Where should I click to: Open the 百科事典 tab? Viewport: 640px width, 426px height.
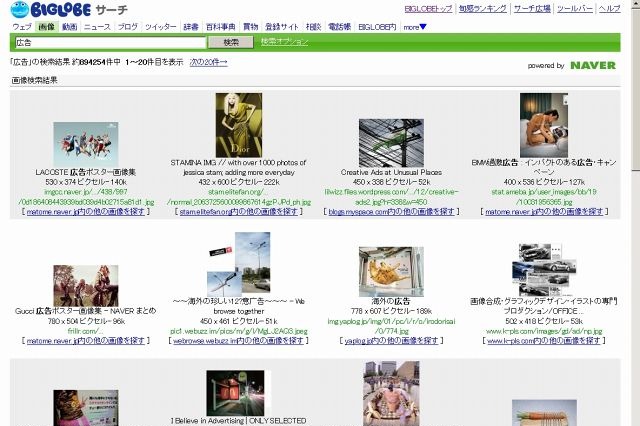coord(221,27)
